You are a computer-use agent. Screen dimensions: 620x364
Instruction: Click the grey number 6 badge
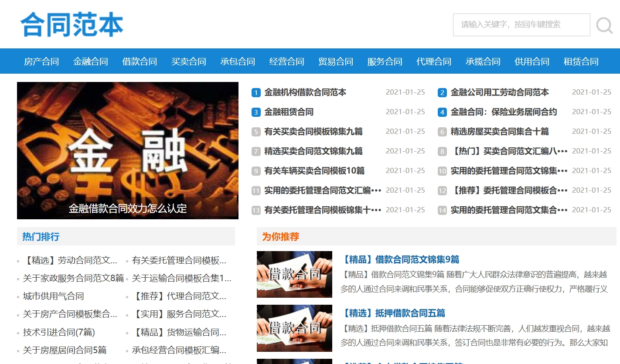[x=442, y=132]
